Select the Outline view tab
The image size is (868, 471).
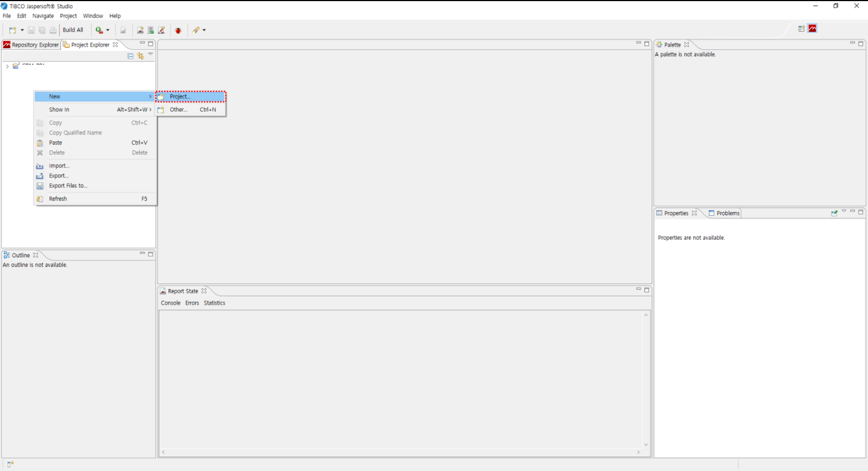click(x=21, y=255)
